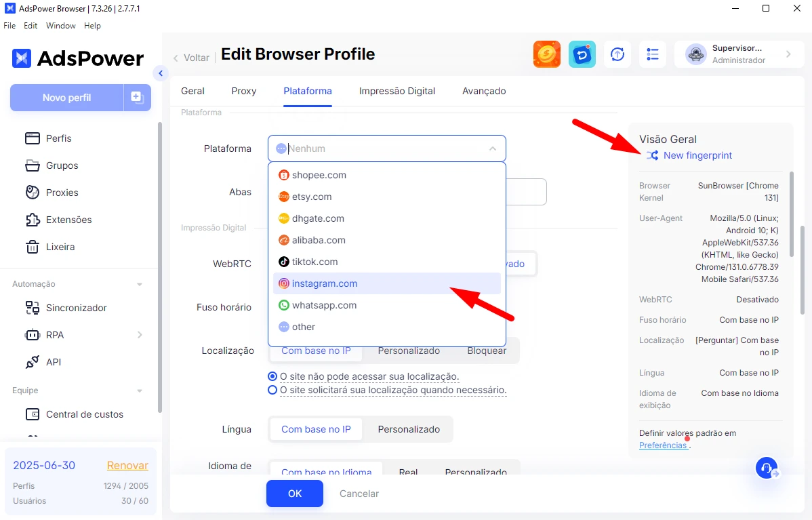Open the support headset floating button
Image resolution: width=812 pixels, height=520 pixels.
click(x=767, y=468)
